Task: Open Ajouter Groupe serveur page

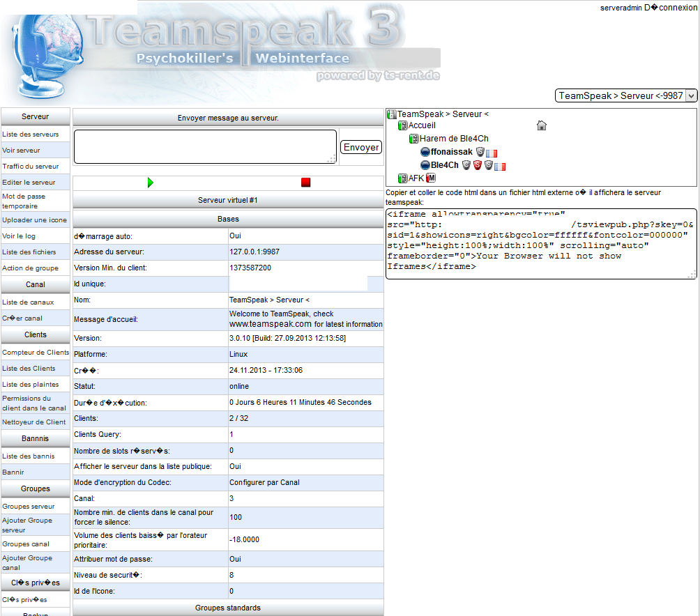Action: point(26,525)
